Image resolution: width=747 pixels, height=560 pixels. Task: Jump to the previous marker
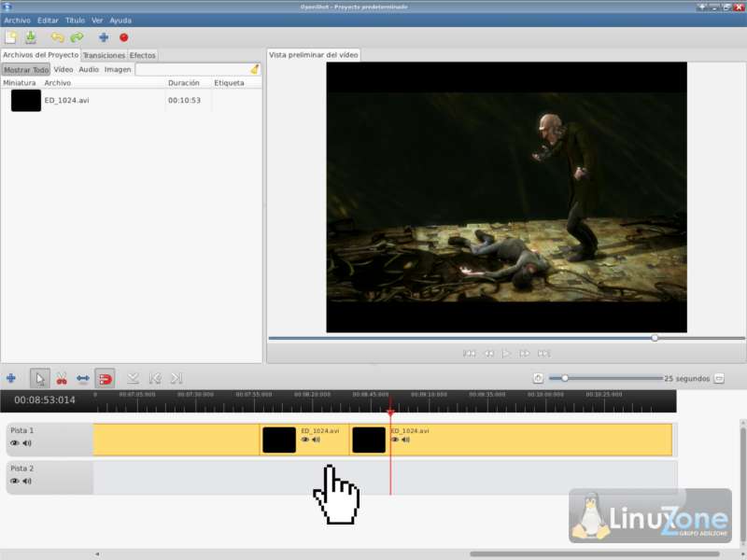pos(155,379)
